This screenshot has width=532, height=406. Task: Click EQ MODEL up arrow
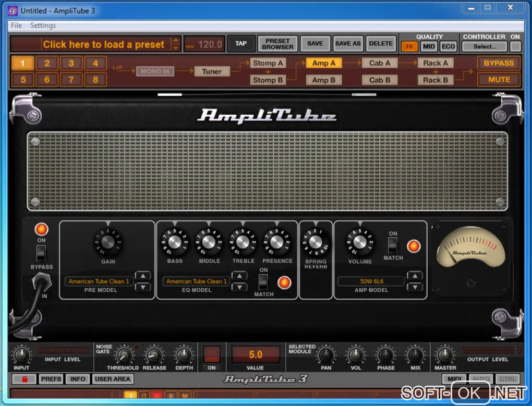click(x=239, y=276)
